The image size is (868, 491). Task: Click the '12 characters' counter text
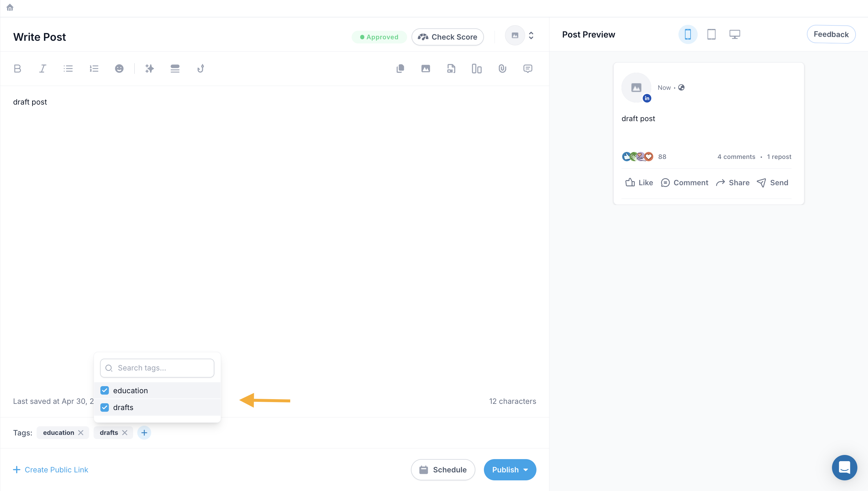click(513, 401)
